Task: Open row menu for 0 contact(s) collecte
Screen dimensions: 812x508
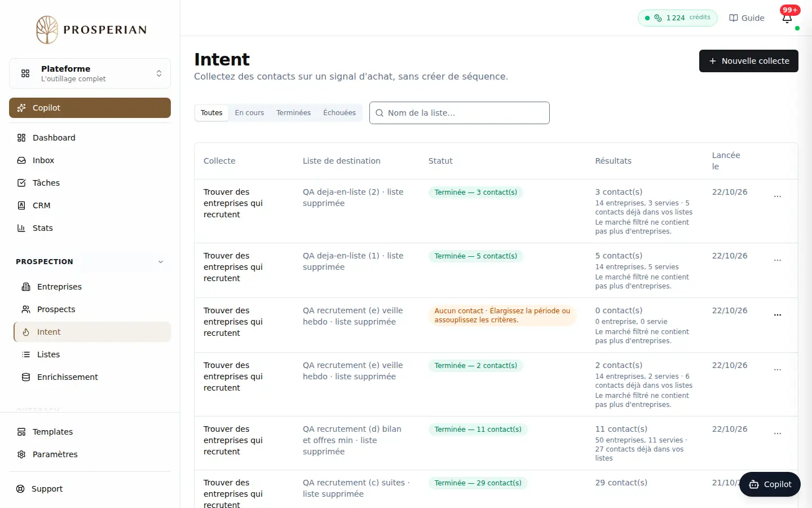Action: 778,315
